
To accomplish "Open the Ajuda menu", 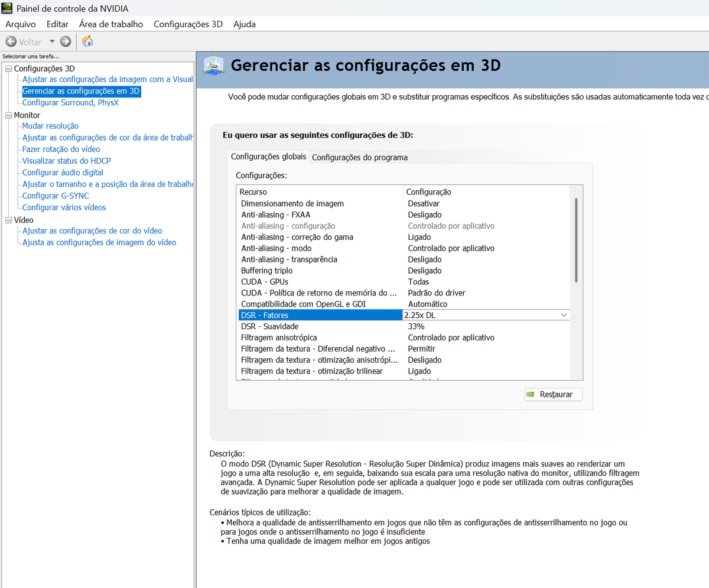I will [245, 24].
